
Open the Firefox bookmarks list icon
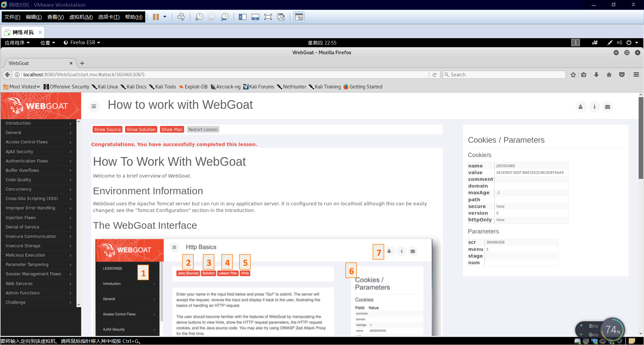[584, 75]
